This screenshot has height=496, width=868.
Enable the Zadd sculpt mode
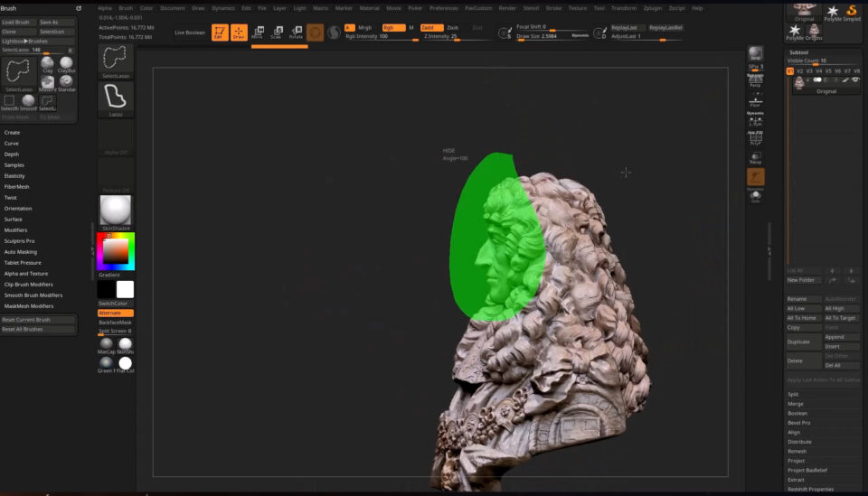tap(431, 27)
